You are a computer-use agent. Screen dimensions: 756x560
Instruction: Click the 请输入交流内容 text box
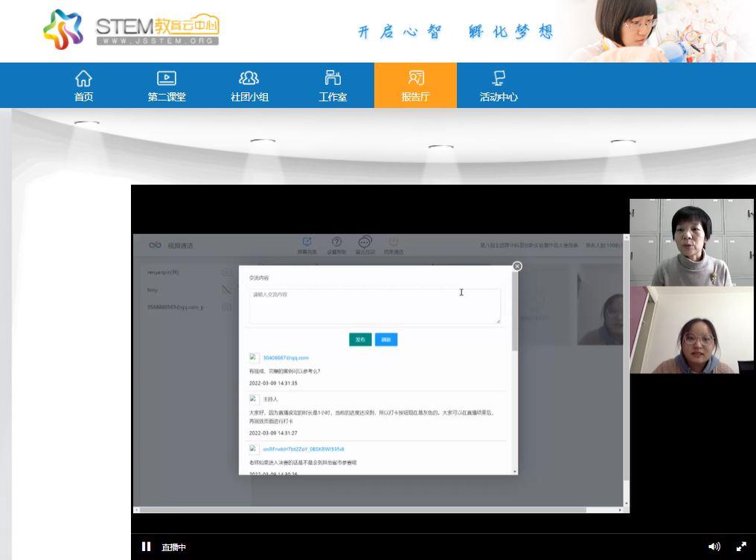(x=374, y=306)
